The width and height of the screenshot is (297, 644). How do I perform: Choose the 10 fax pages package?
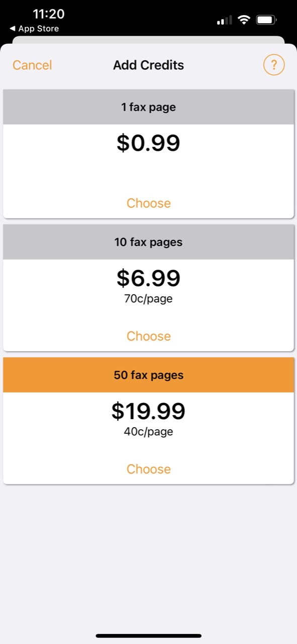(x=149, y=336)
